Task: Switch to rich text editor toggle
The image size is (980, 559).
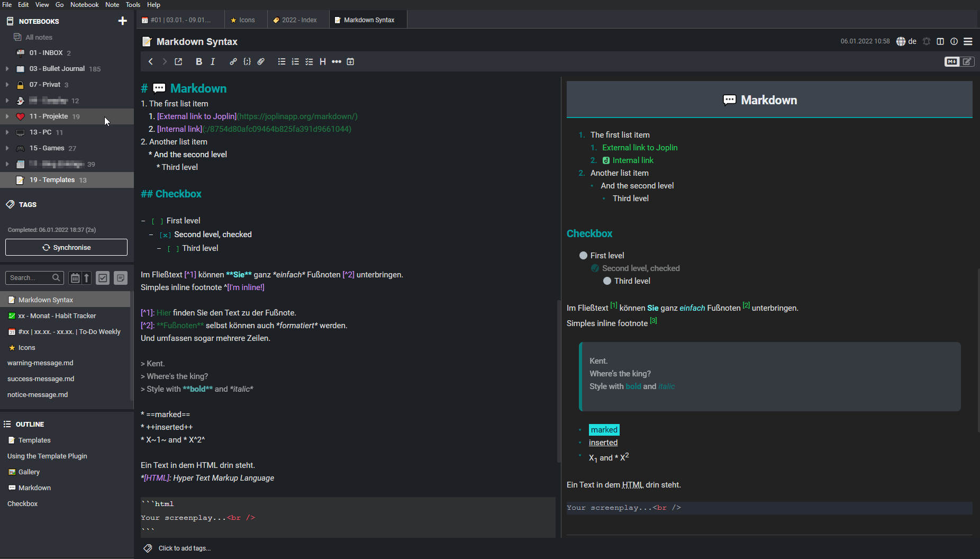Action: [967, 62]
